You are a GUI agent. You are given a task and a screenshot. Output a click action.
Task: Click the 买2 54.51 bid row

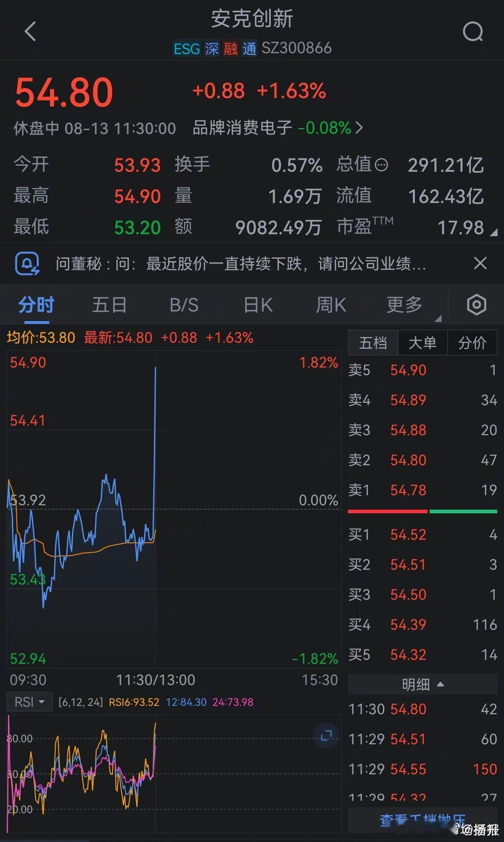tap(422, 565)
